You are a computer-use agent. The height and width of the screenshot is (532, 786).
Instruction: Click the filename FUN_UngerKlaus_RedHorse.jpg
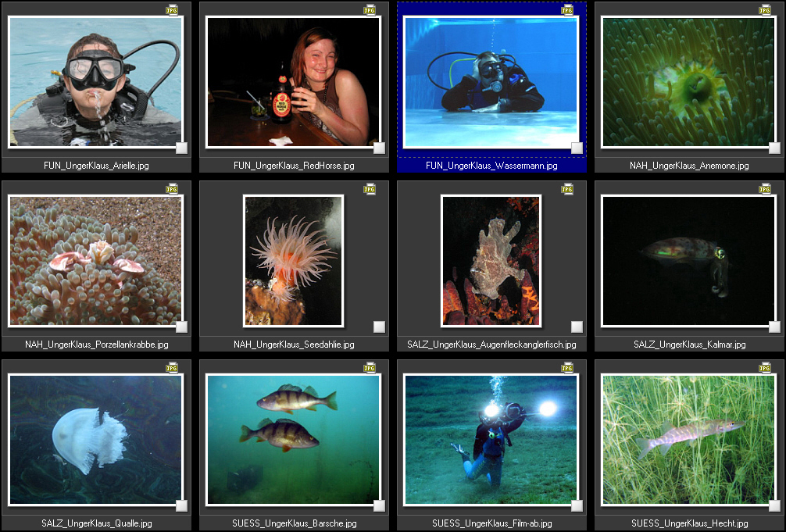[294, 166]
